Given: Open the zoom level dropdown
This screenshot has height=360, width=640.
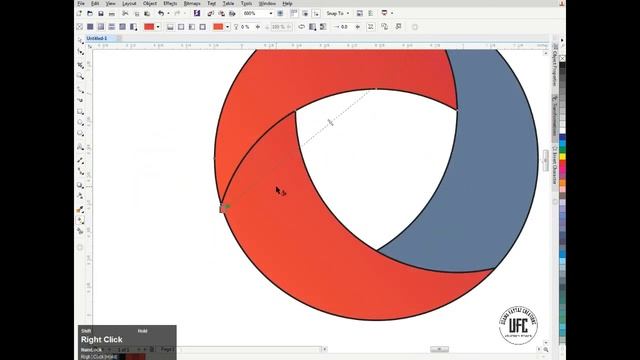Looking at the screenshot, I should pos(271,13).
